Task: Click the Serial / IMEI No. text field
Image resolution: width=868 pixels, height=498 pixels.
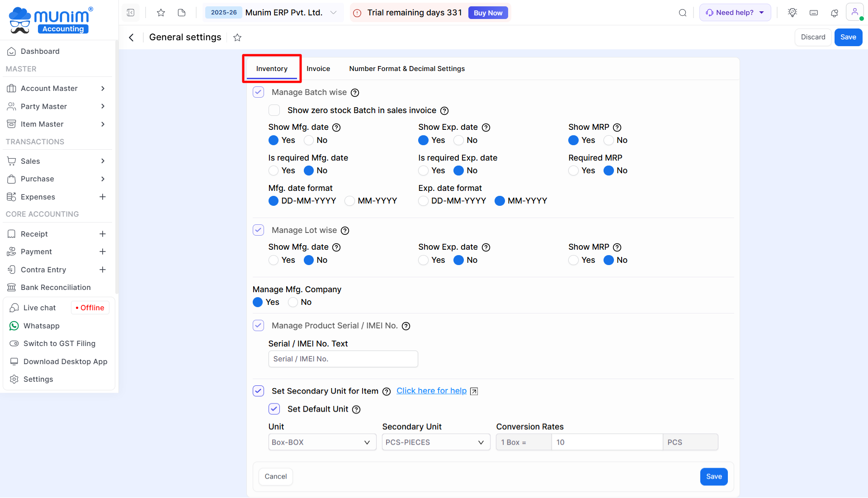Action: (343, 359)
